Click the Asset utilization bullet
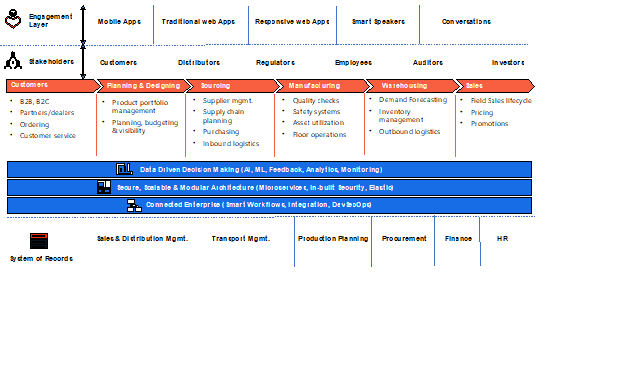 point(318,123)
